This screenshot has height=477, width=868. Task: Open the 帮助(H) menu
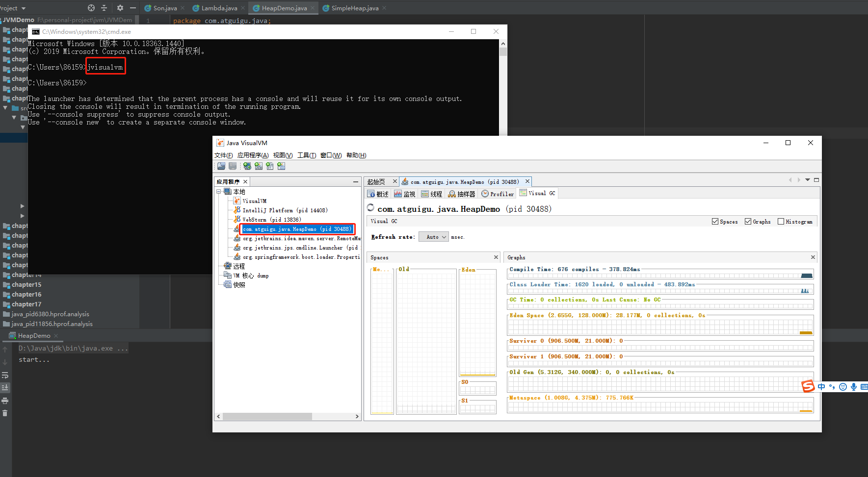click(x=356, y=155)
